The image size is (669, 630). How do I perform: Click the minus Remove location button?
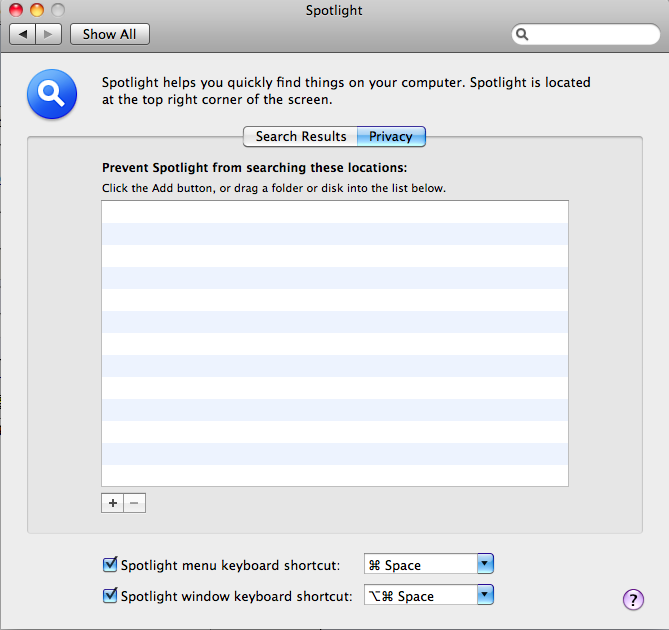coord(134,503)
